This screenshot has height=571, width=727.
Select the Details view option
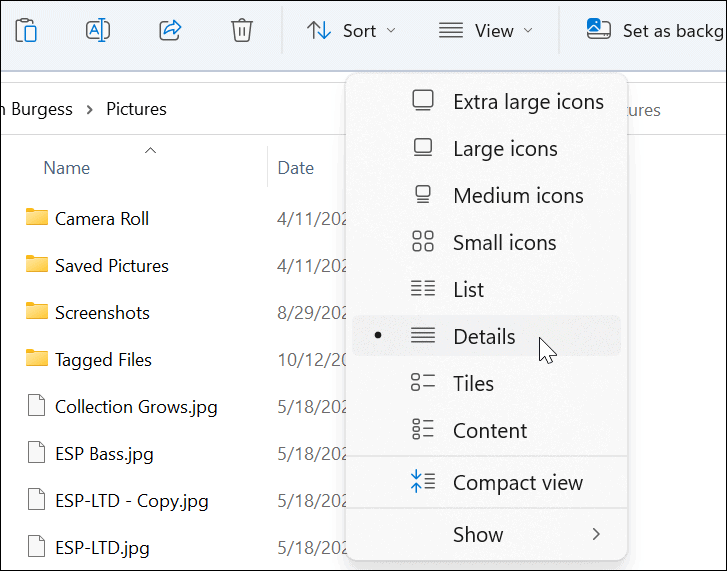pos(484,337)
